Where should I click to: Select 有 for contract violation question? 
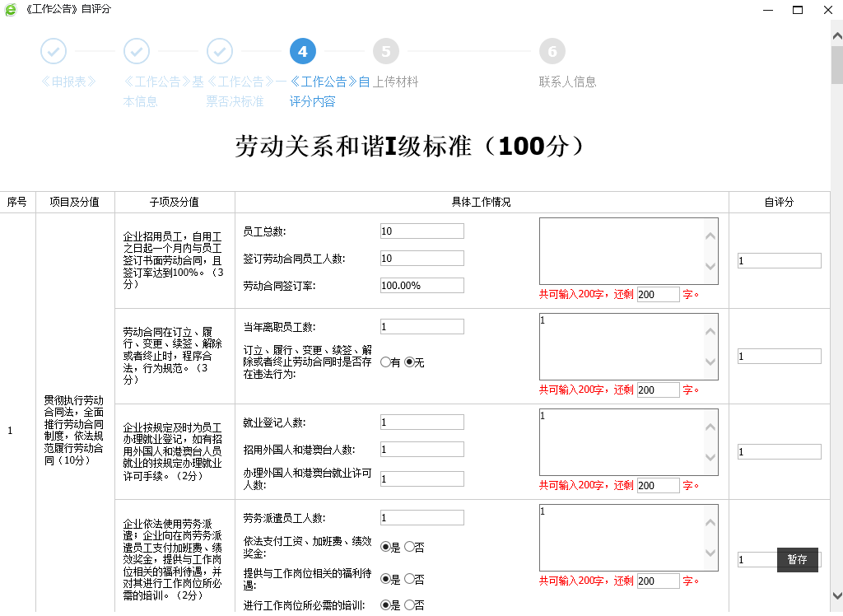[385, 362]
